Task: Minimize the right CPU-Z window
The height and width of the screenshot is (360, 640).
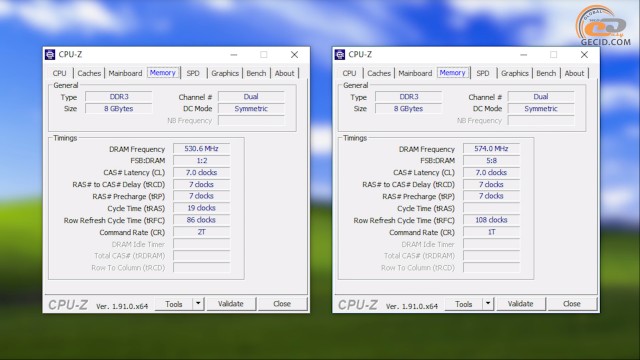Action: [524, 55]
